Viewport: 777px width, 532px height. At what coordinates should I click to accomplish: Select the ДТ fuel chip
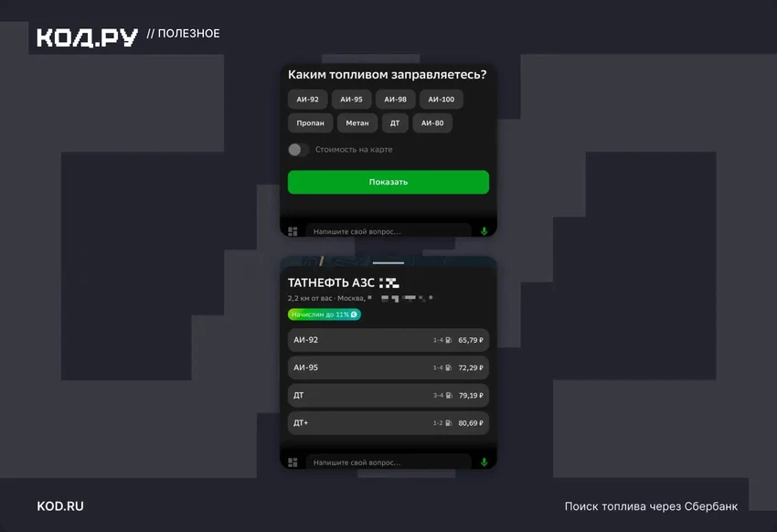coord(395,122)
